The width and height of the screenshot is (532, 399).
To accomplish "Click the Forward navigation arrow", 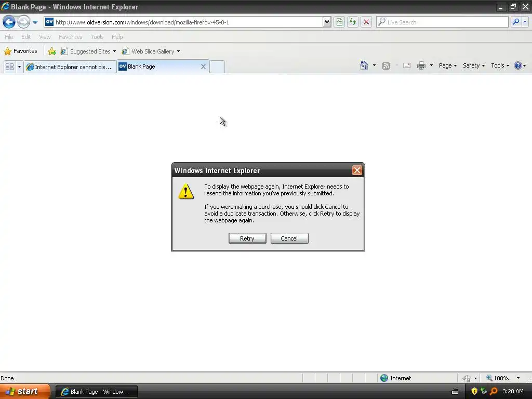I will point(23,22).
